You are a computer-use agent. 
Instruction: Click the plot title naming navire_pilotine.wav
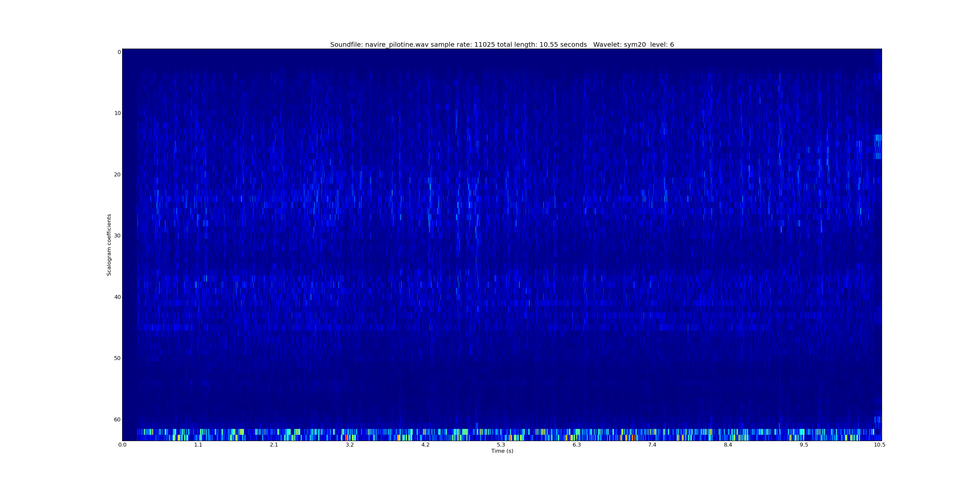(502, 44)
